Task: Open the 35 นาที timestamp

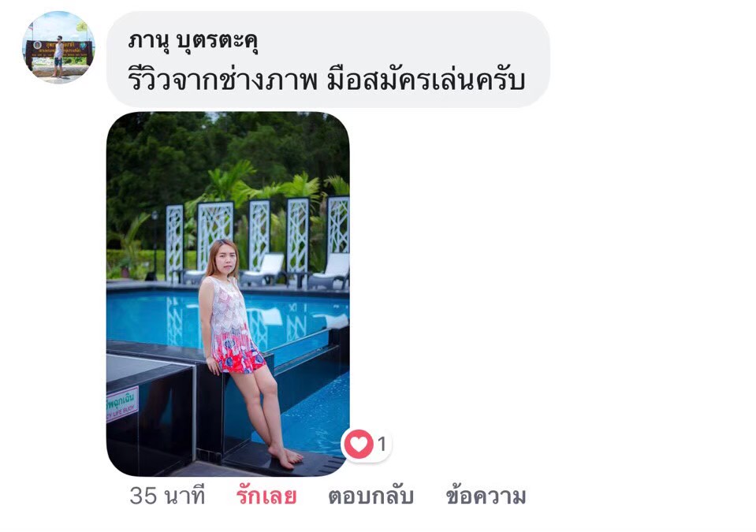Action: (167, 496)
